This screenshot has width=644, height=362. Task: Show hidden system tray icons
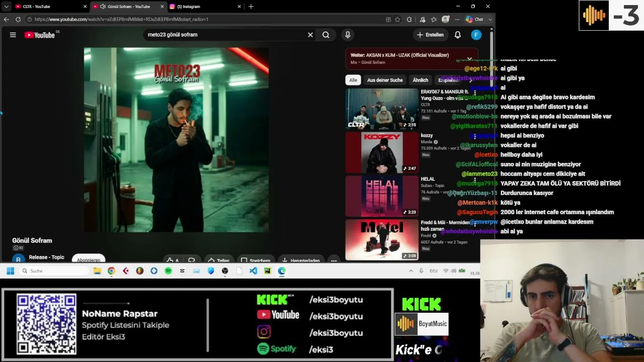point(411,271)
